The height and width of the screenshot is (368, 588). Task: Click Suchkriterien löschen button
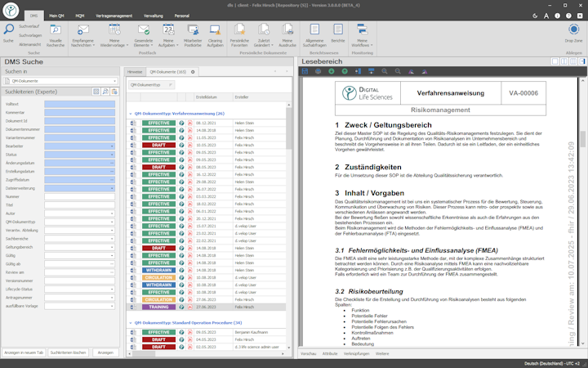pos(69,352)
